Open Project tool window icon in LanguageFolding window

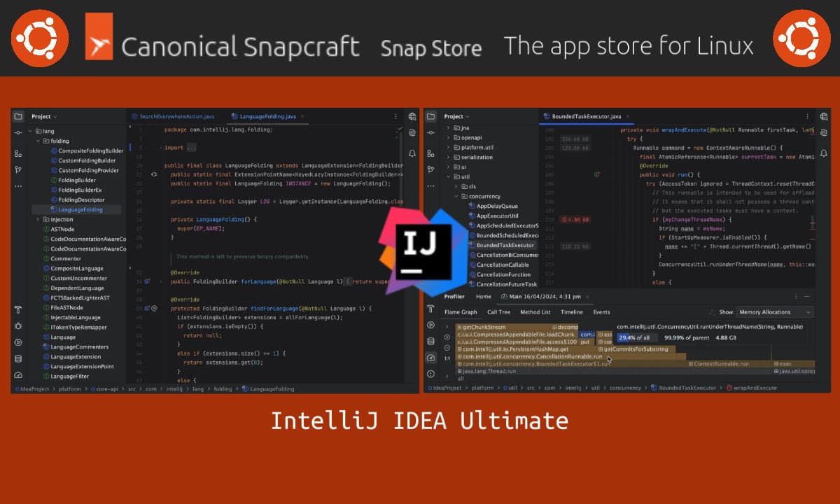pos(18,116)
